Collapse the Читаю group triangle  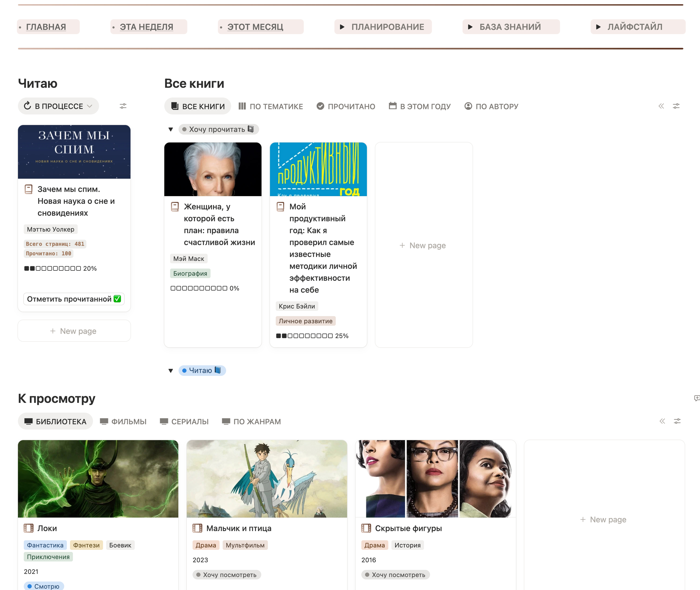[171, 371]
